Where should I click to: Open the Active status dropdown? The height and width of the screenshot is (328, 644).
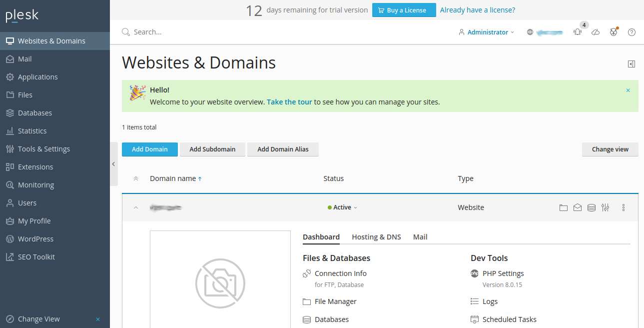(x=342, y=207)
